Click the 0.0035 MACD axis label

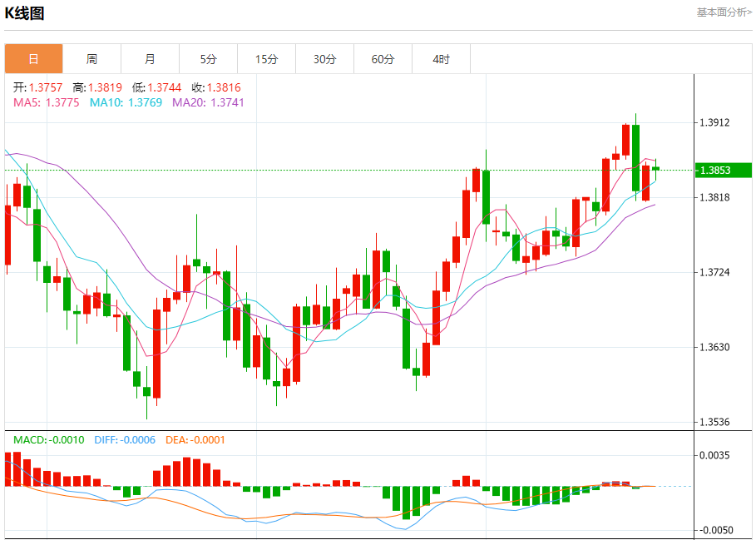click(x=715, y=455)
